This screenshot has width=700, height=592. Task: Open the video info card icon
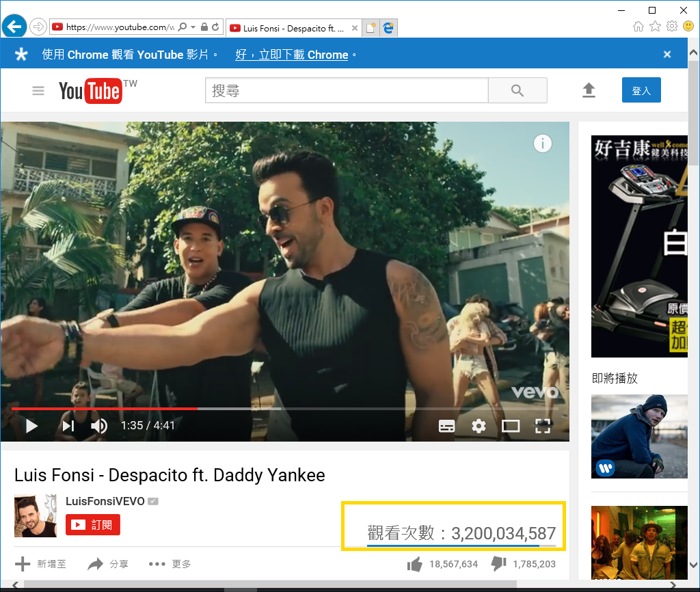pyautogui.click(x=542, y=144)
